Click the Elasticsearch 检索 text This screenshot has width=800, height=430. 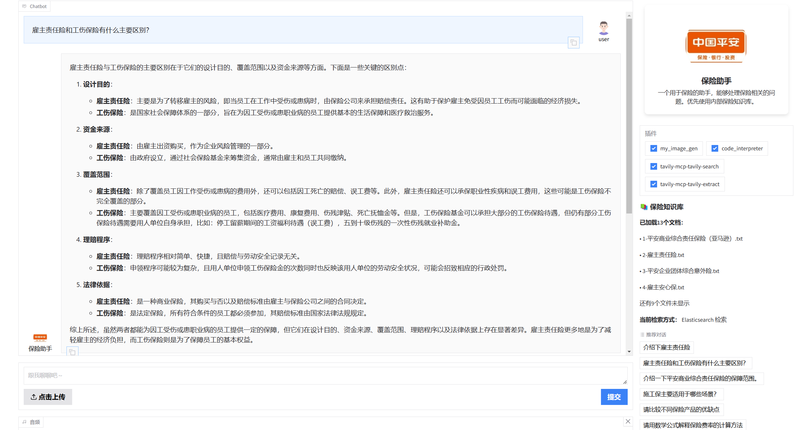click(704, 320)
